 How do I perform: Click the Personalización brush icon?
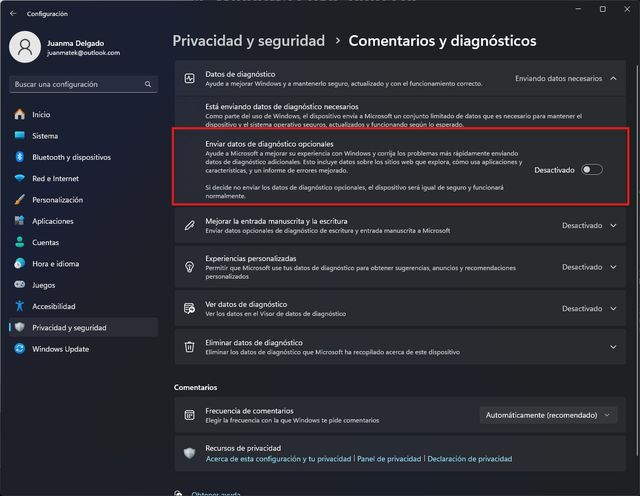(19, 200)
